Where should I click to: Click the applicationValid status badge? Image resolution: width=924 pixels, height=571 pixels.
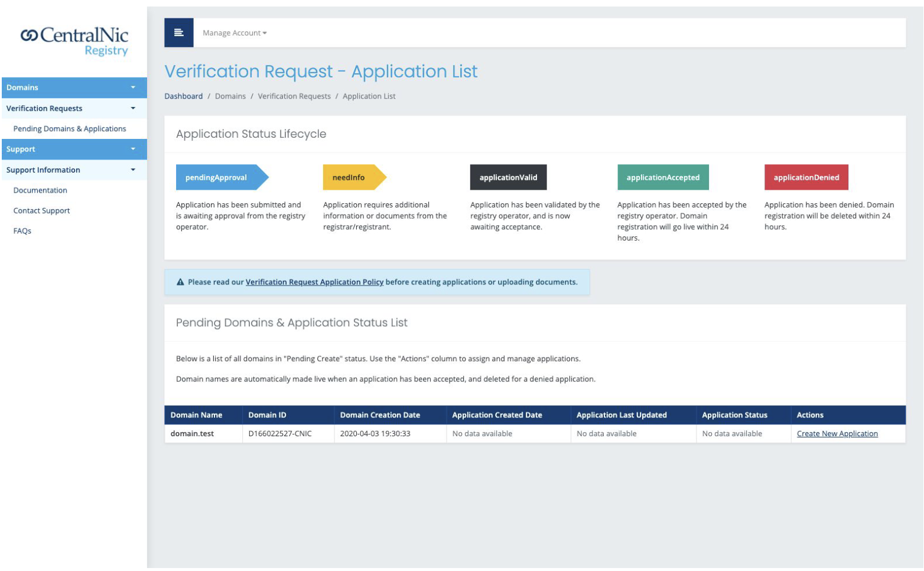[508, 177]
